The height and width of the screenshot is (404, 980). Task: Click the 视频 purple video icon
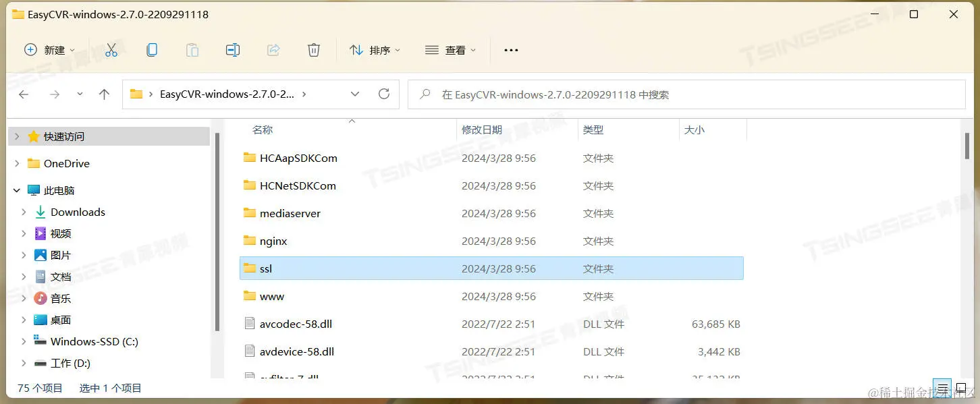point(40,233)
